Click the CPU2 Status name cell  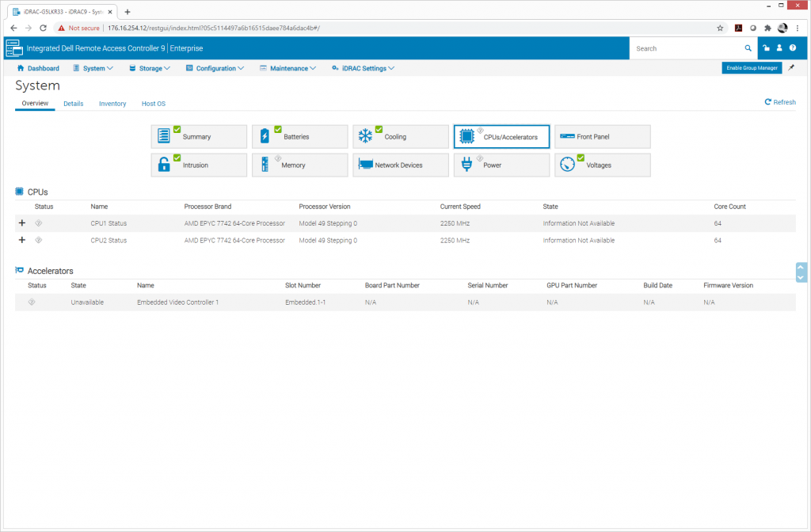(109, 241)
